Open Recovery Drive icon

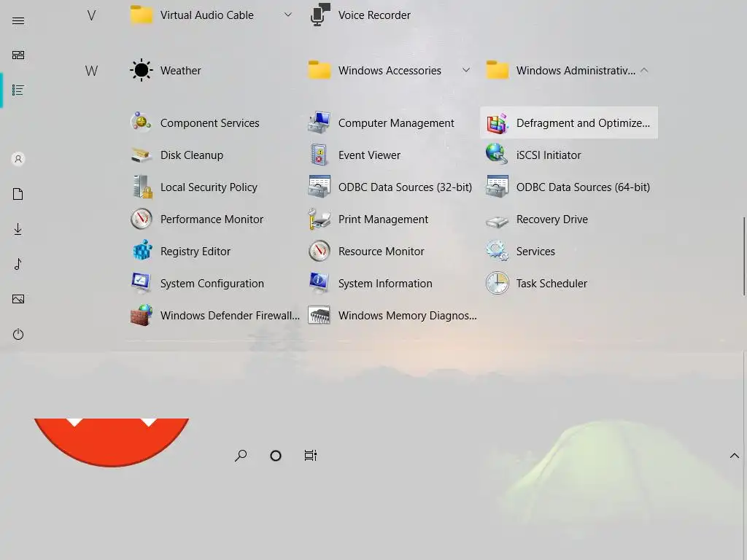coord(497,221)
